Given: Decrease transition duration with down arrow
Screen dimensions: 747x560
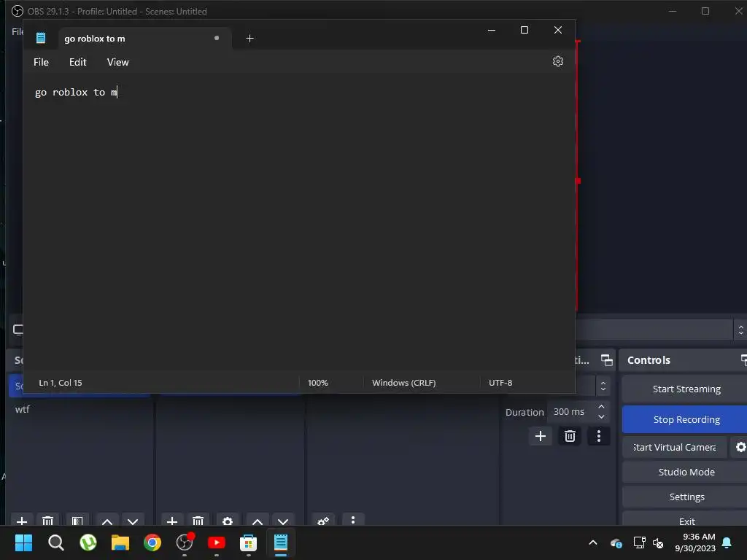Looking at the screenshot, I should [601, 416].
